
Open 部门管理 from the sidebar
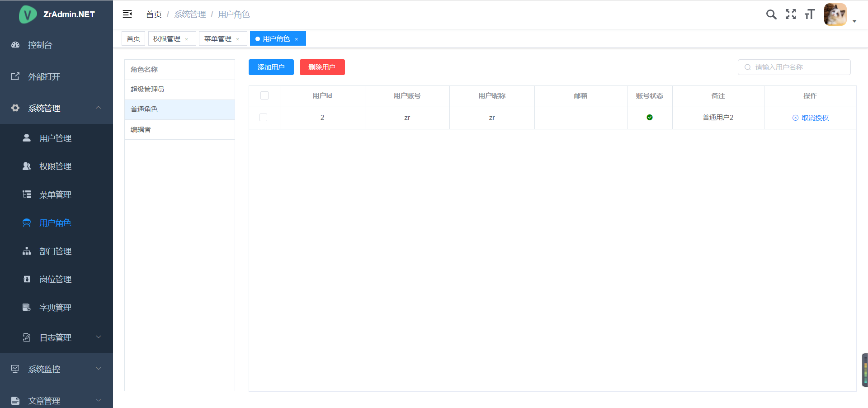pos(55,251)
